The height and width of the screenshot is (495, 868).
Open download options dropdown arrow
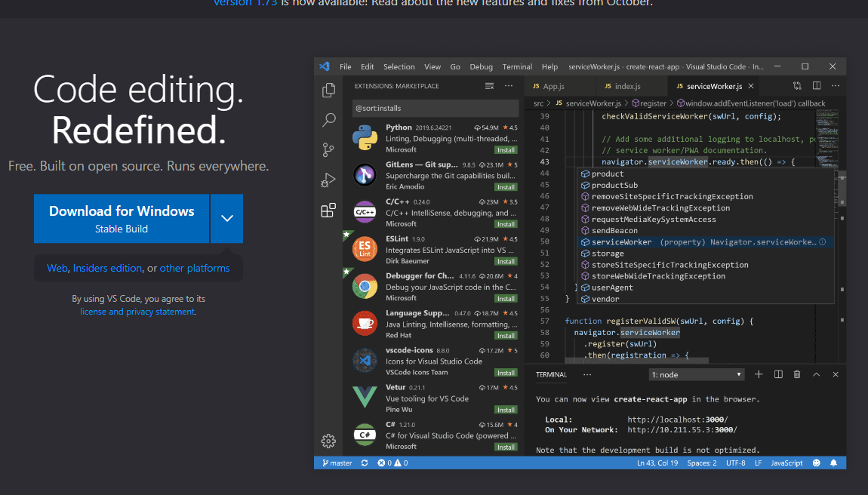coord(227,218)
